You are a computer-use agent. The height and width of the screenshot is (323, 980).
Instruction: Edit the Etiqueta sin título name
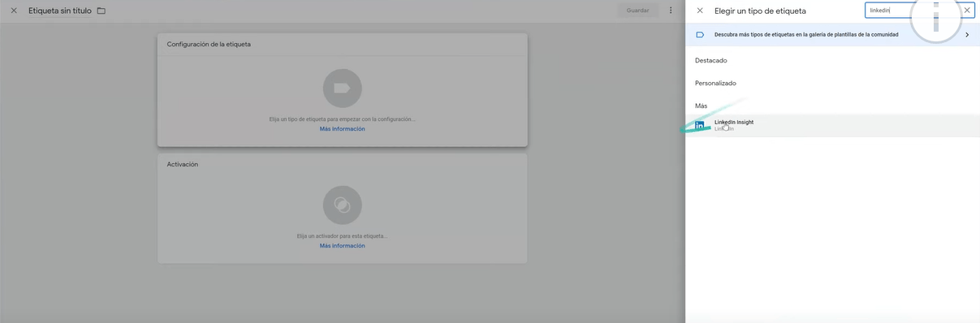[x=60, y=11]
